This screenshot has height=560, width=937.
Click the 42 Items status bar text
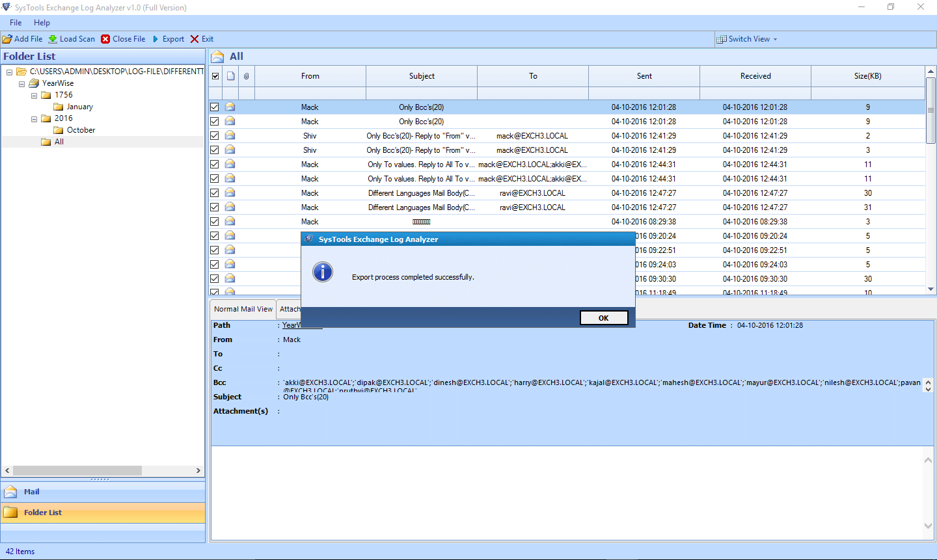click(20, 552)
